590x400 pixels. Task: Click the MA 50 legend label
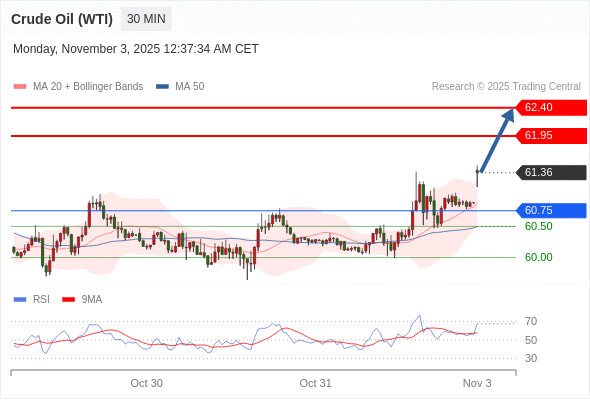coord(190,87)
